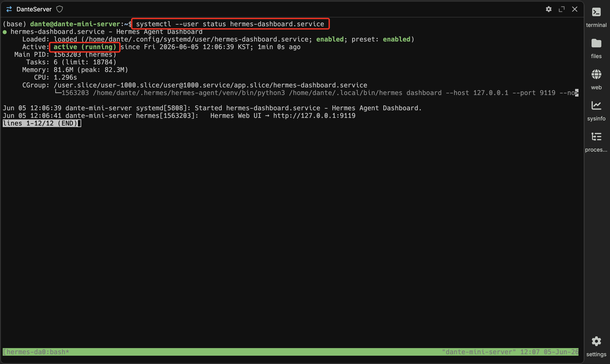610x364 pixels.
Task: Click the Main PID 1563203 value
Action: (x=67, y=54)
